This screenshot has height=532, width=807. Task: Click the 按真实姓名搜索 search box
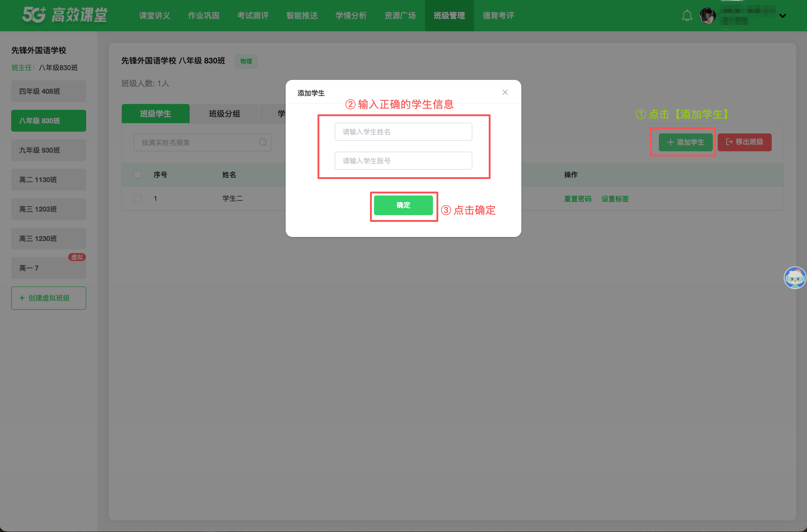pyautogui.click(x=203, y=142)
